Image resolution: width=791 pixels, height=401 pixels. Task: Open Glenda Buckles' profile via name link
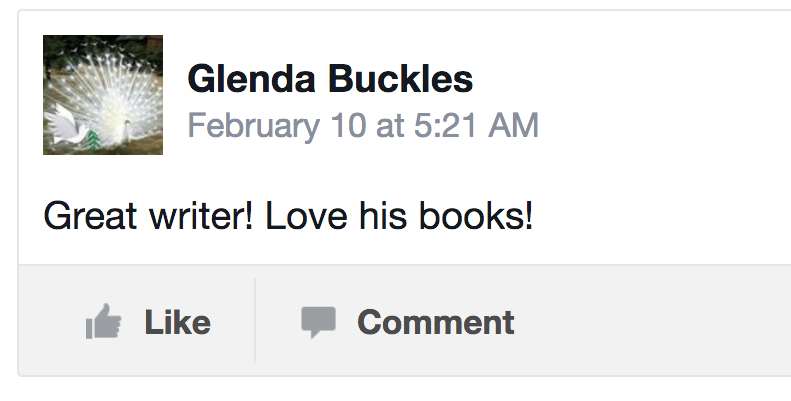(x=330, y=78)
